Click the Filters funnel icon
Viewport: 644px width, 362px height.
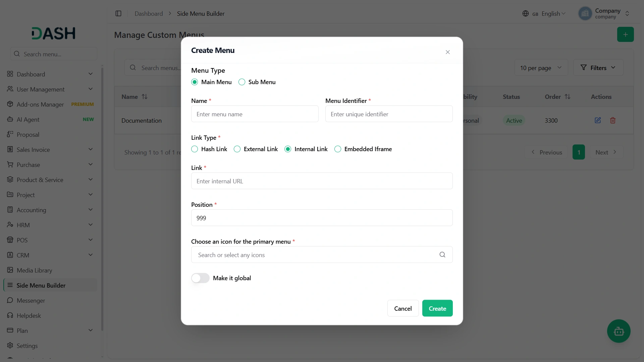coord(584,68)
